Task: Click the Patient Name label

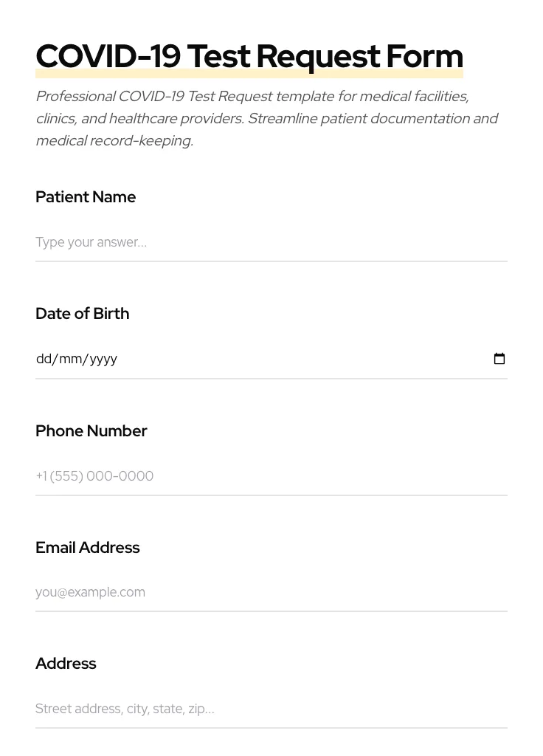Action: coord(86,197)
